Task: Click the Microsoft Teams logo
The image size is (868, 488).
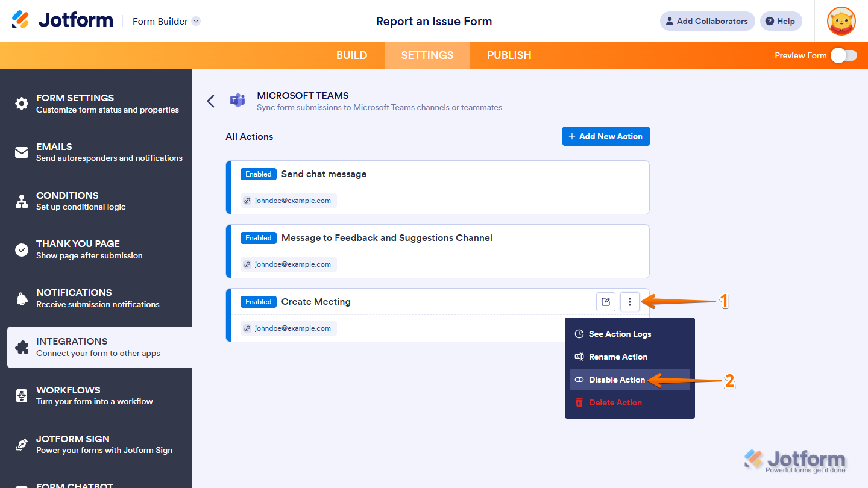Action: (237, 101)
